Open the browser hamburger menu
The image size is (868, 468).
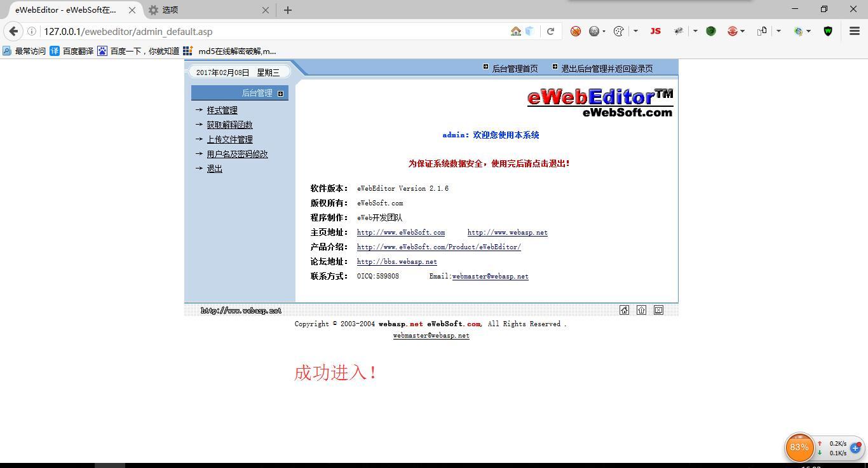pos(855,31)
